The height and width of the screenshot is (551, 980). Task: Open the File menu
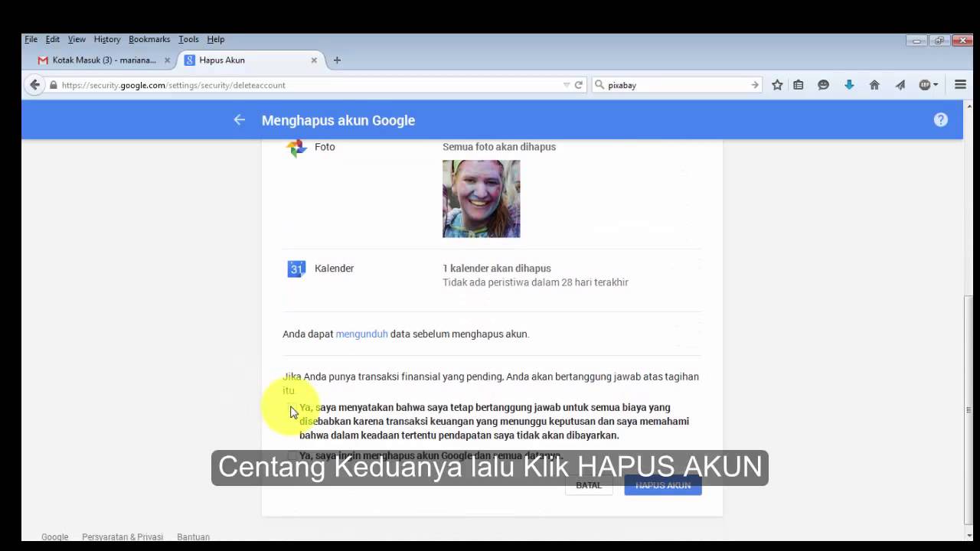point(31,39)
